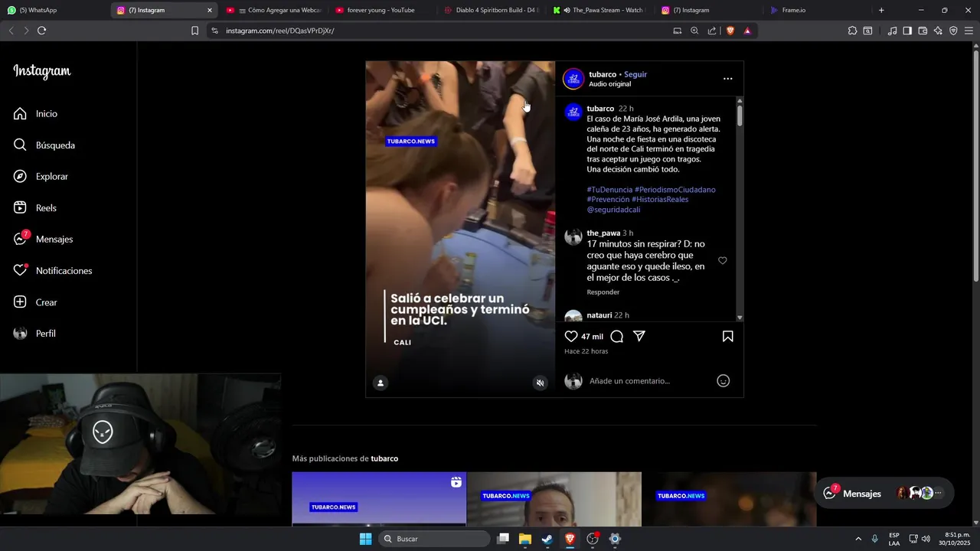Open the floating Mensajes chat pill
This screenshot has width=980, height=551.
(884, 494)
